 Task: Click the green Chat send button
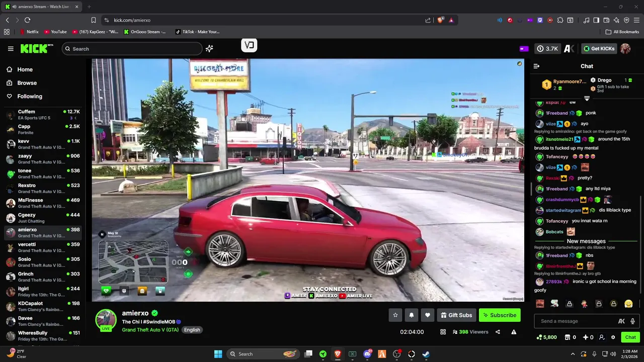tap(630, 337)
